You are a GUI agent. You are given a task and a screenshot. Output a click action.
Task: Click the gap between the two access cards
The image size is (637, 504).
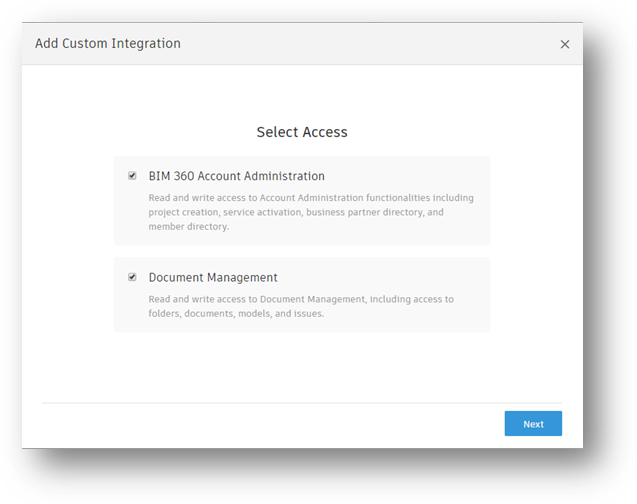(302, 251)
